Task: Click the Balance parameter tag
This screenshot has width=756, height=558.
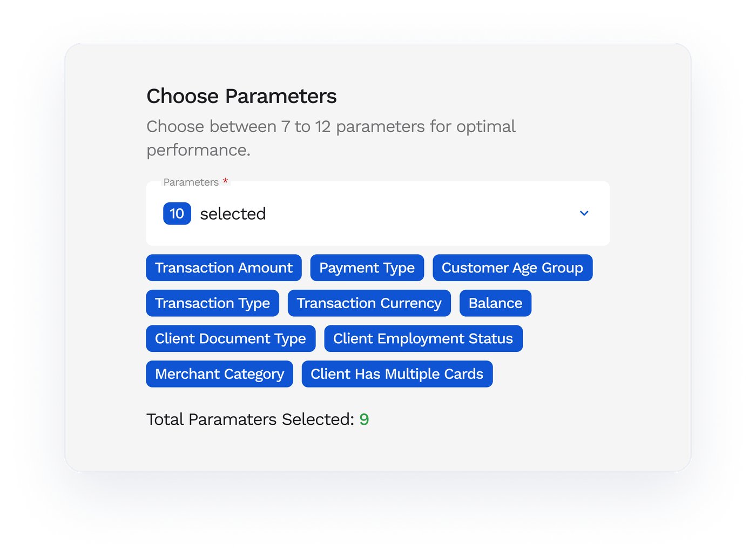Action: click(496, 303)
